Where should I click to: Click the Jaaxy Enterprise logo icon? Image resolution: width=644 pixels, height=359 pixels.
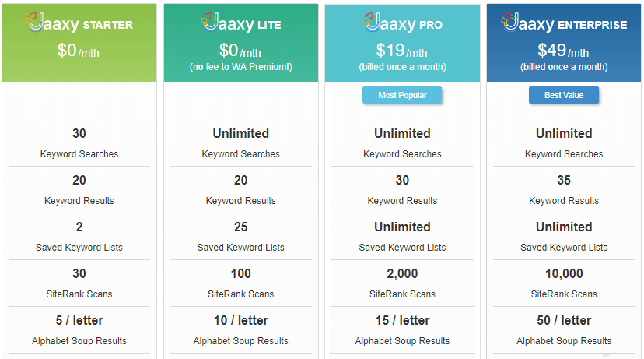(511, 23)
